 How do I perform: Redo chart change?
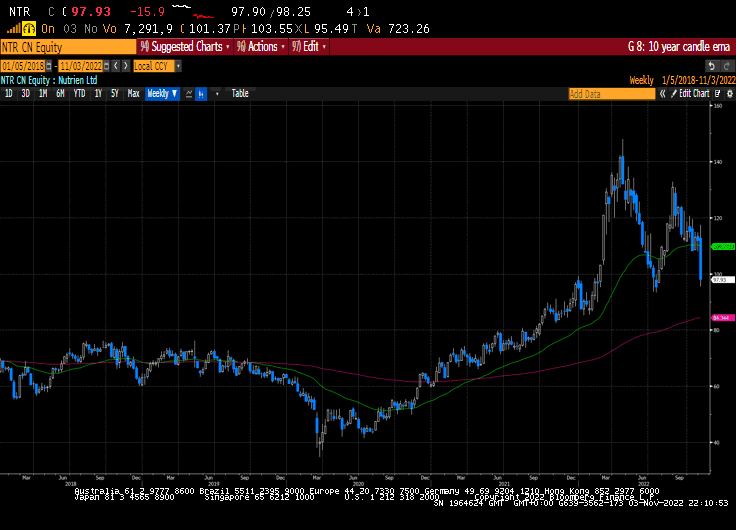[x=727, y=66]
